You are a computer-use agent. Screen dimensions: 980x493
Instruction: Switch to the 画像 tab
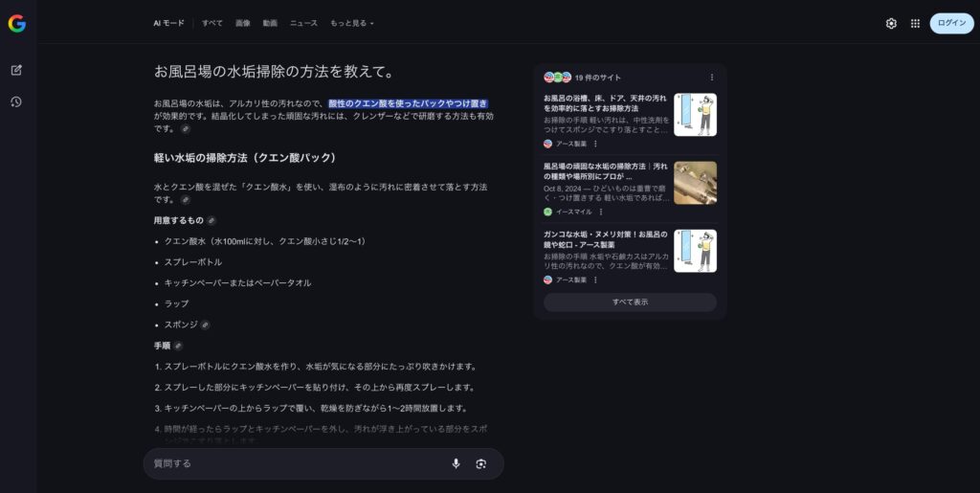(243, 23)
